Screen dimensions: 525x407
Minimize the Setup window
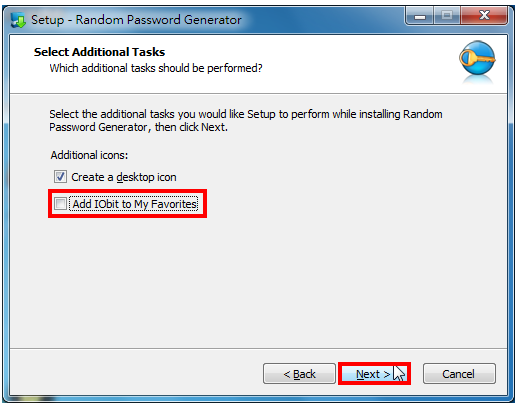[420, 16]
